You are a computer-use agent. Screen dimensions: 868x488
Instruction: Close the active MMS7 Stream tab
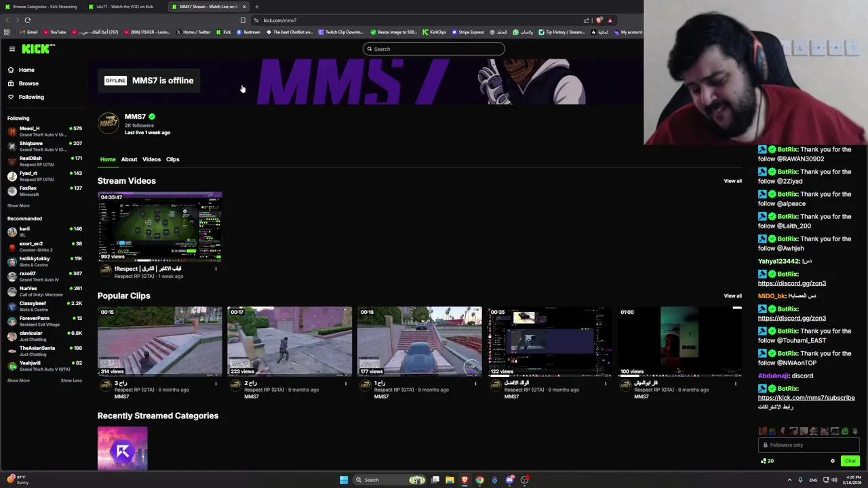244,7
